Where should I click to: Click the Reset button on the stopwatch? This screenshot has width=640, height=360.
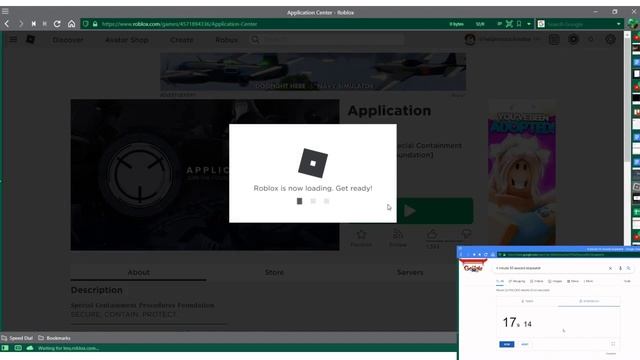[x=524, y=344]
